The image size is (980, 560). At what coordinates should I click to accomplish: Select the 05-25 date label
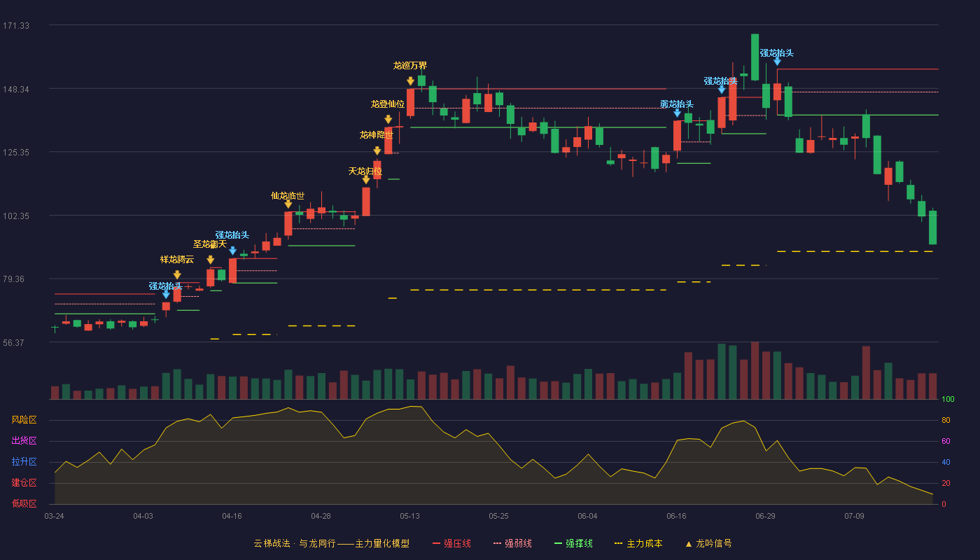click(x=498, y=516)
